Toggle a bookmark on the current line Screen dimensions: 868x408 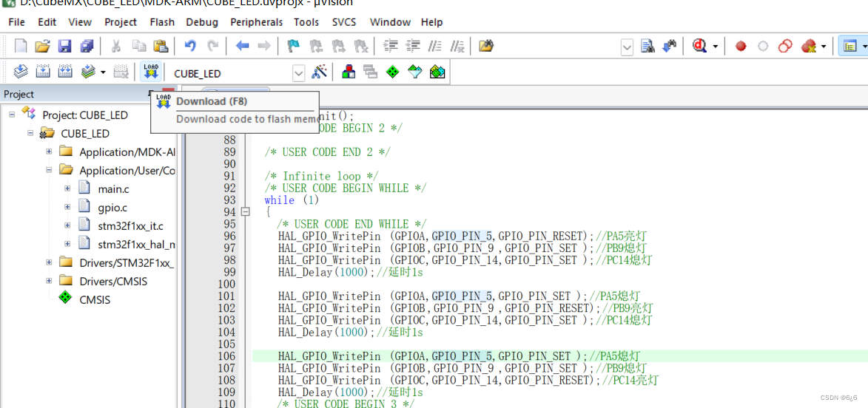294,46
